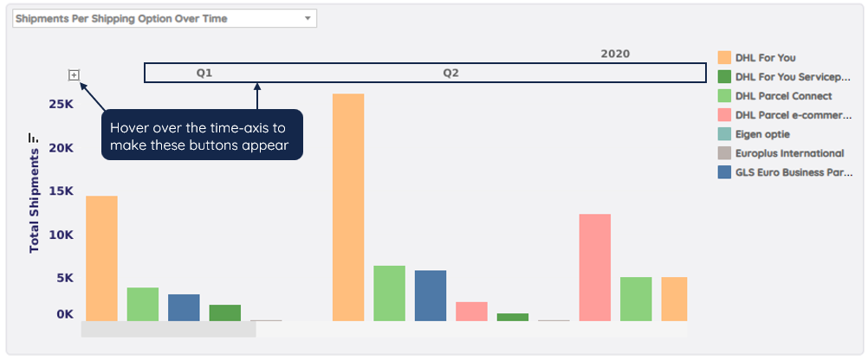
Task: Click the GLS Euro Business Parcel legend label
Action: (794, 172)
